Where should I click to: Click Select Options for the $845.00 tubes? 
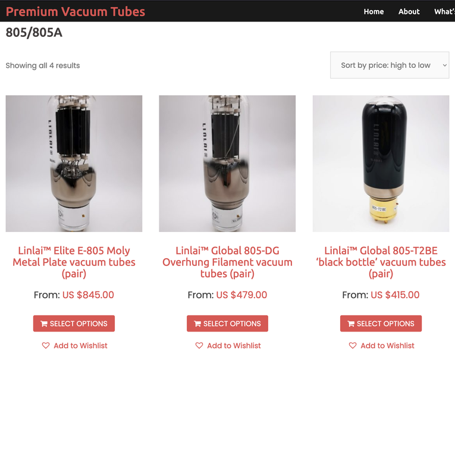74,324
